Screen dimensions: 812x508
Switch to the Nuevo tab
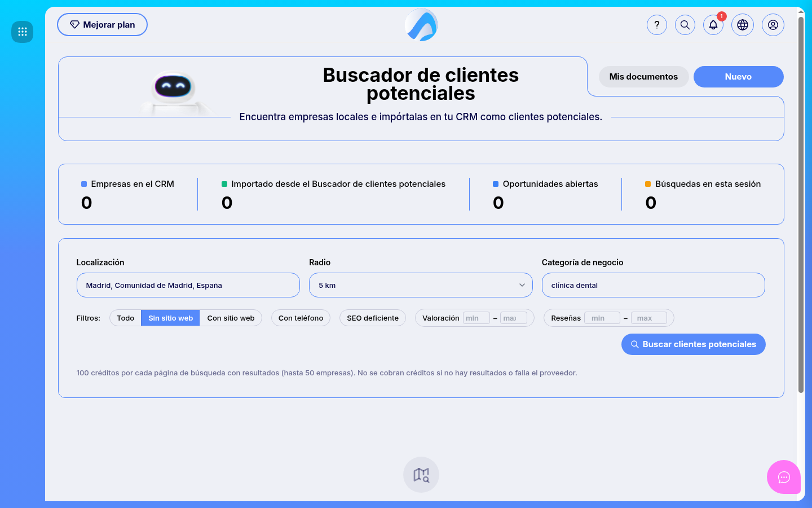pyautogui.click(x=738, y=77)
